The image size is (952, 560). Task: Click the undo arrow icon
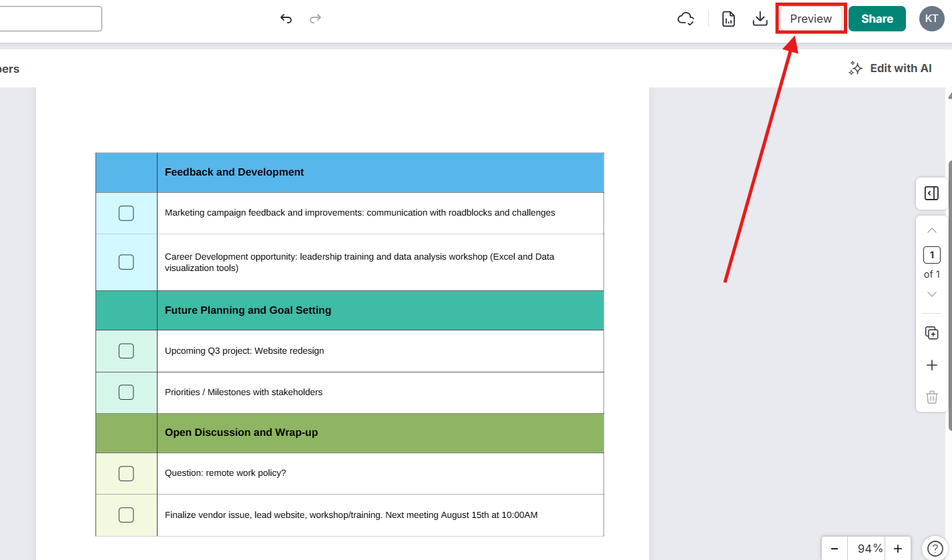coord(286,19)
